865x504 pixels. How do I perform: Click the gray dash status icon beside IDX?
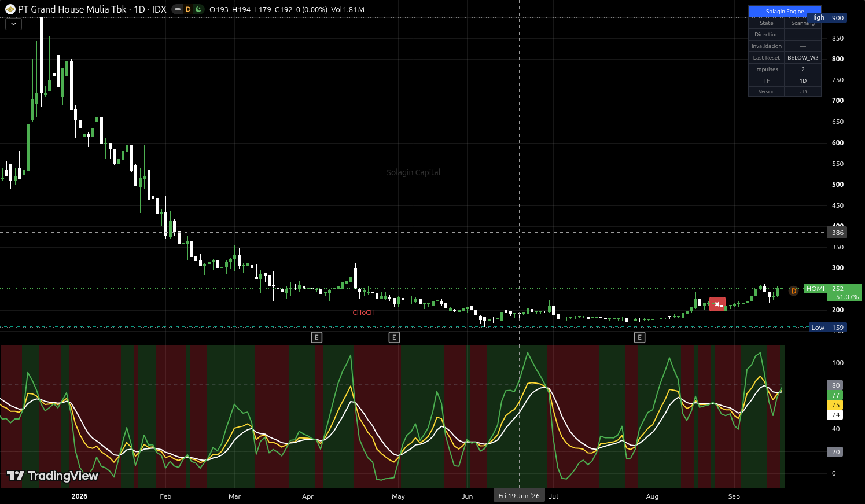(178, 9)
